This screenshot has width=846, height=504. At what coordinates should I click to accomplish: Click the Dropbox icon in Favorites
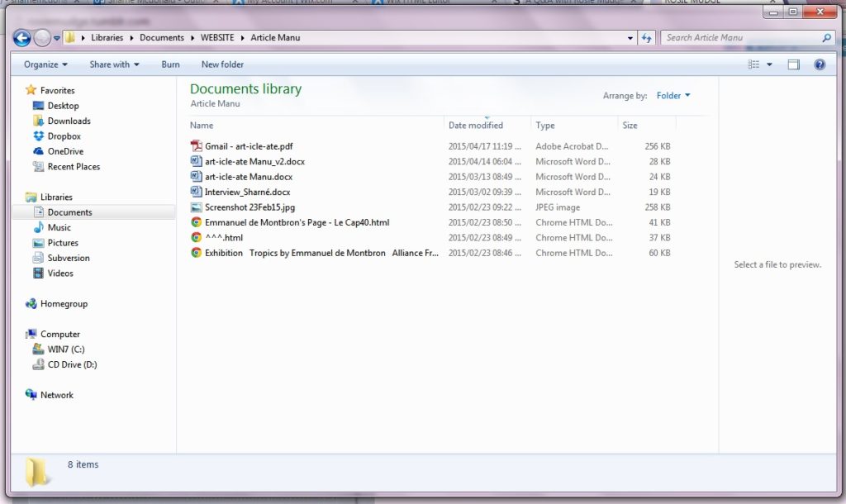[38, 136]
